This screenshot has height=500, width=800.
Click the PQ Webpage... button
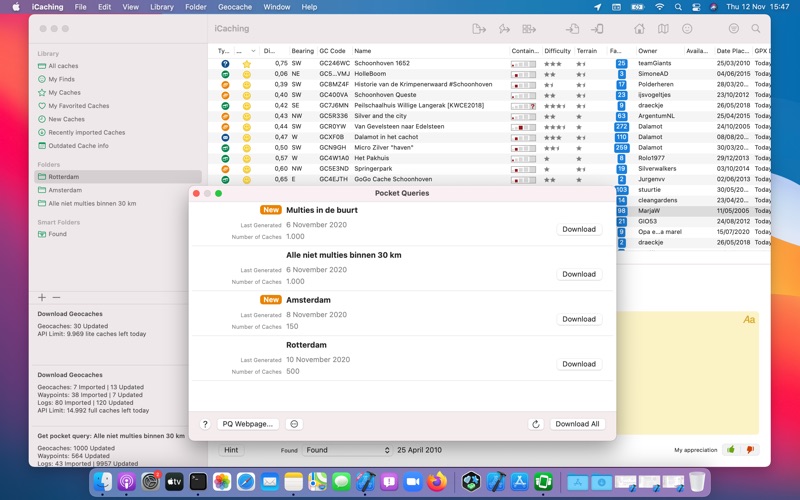coord(247,424)
